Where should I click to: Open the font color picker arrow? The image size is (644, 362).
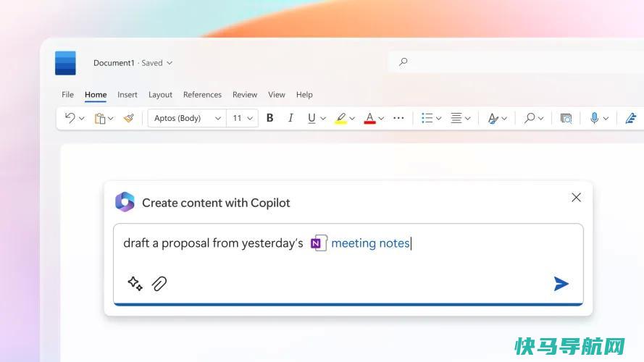click(381, 119)
